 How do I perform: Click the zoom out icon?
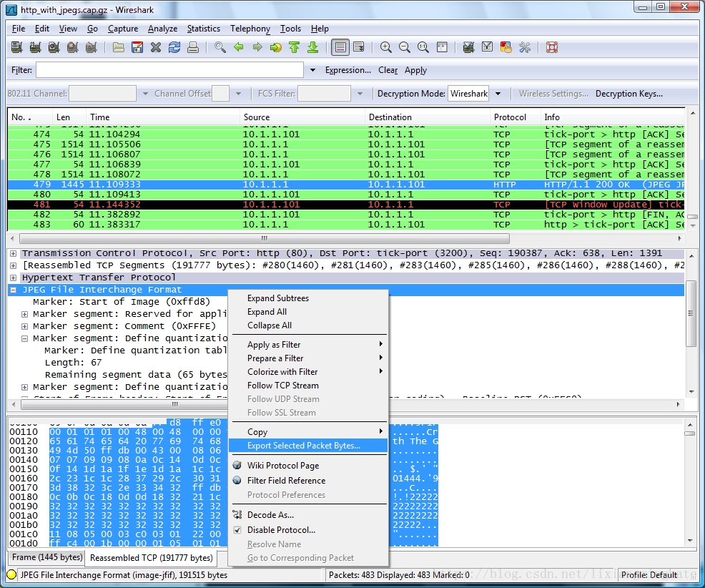[x=405, y=47]
